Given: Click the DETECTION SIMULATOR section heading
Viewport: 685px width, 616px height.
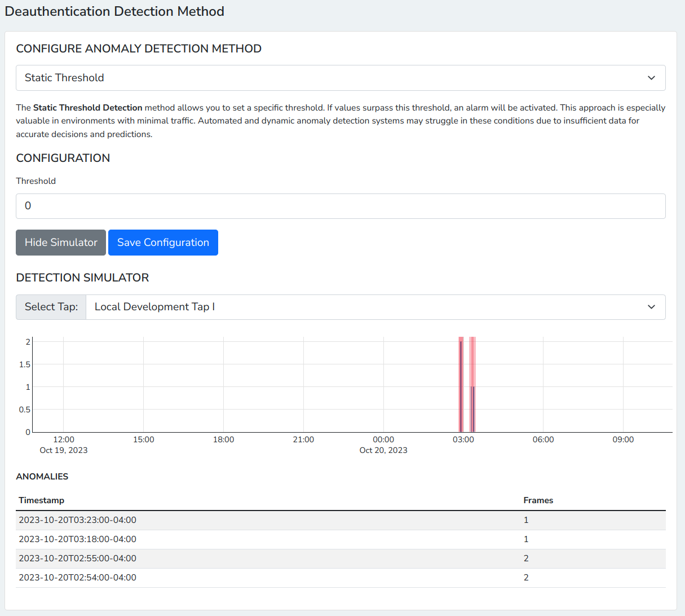Looking at the screenshot, I should click(83, 278).
